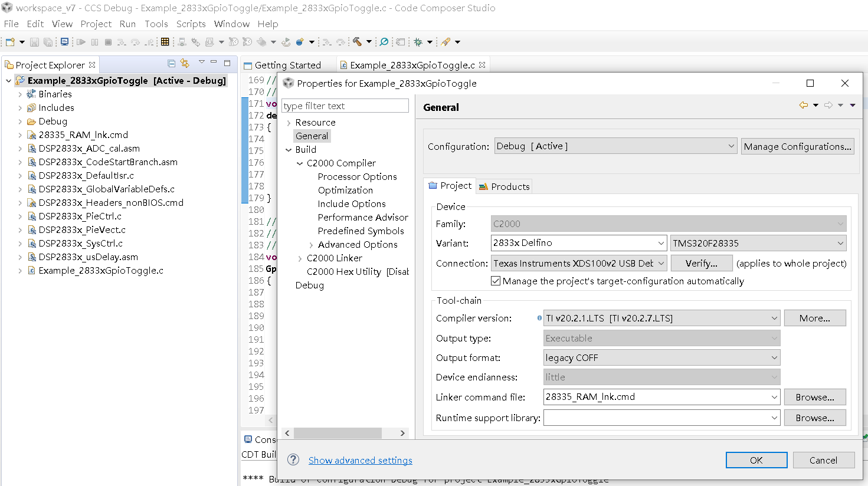Select DSP2833x_SysCtrl.c in Project Explorer
The height and width of the screenshot is (486, 868).
coord(81,244)
